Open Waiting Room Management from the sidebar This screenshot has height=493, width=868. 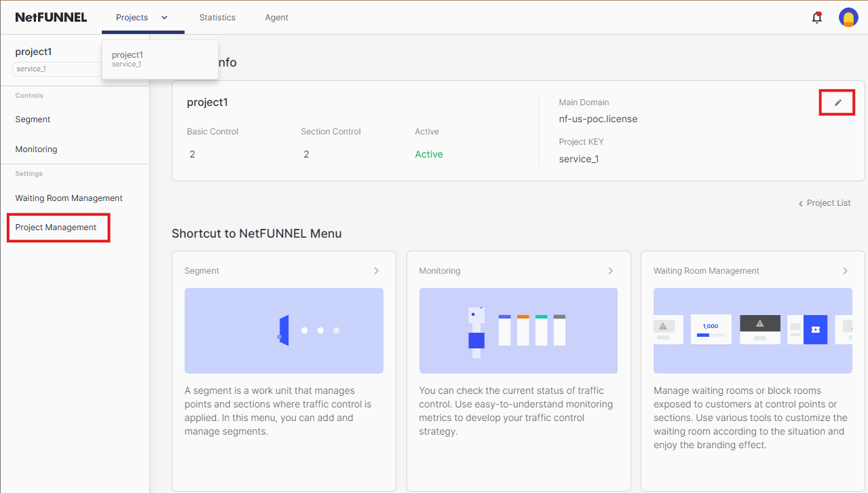pyautogui.click(x=69, y=198)
